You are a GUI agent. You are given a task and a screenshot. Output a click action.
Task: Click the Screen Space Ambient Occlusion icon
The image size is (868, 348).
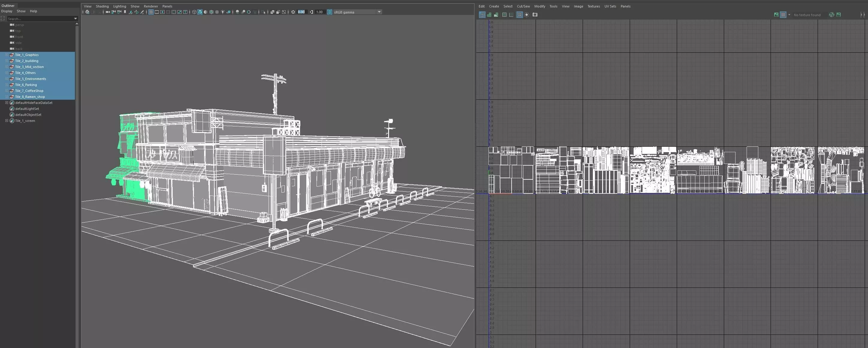(x=238, y=12)
